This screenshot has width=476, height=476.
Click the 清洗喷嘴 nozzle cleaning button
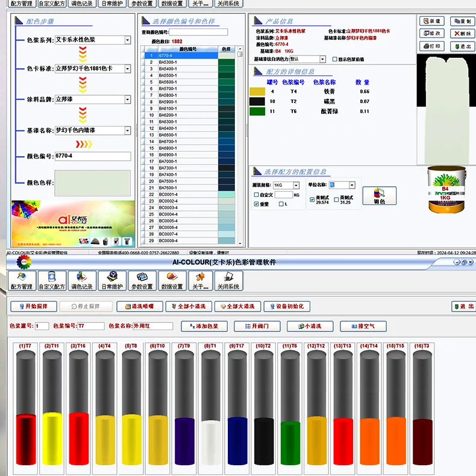click(140, 306)
